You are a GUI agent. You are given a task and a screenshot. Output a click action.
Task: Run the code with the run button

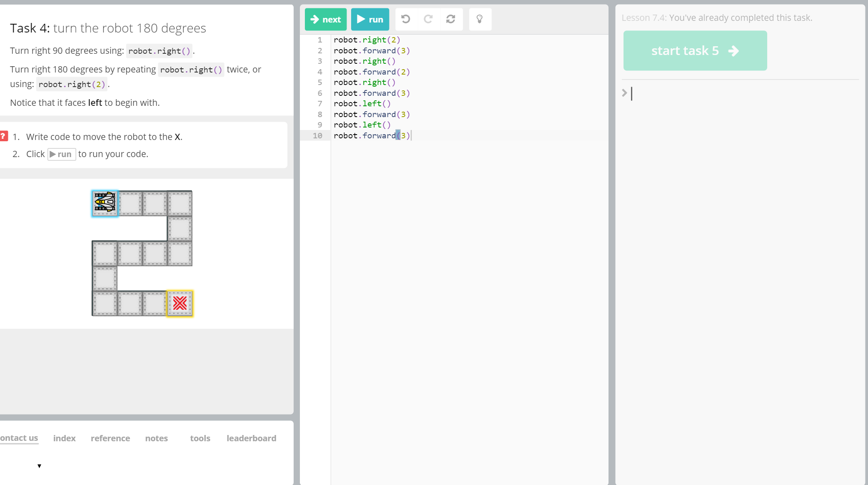(370, 19)
